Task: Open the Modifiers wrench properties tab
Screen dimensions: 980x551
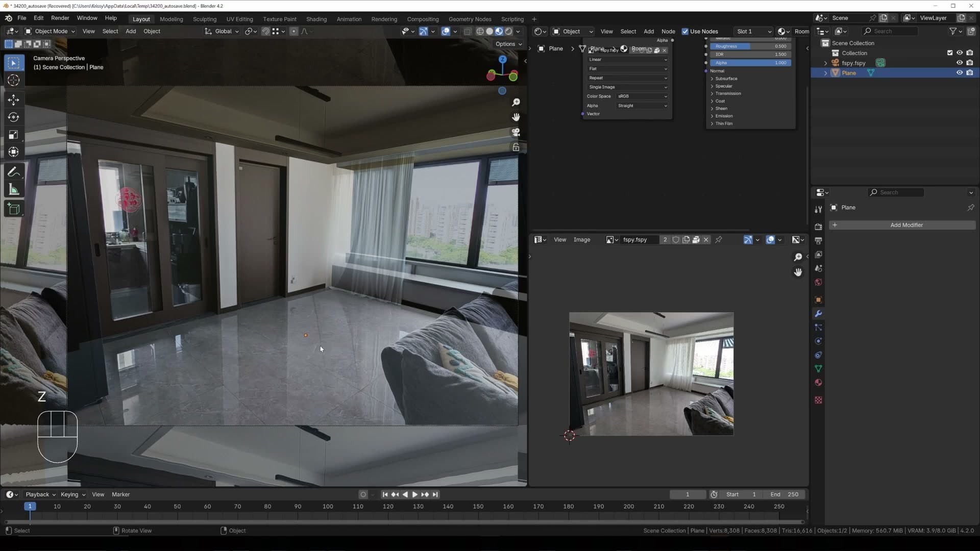Action: pos(818,314)
